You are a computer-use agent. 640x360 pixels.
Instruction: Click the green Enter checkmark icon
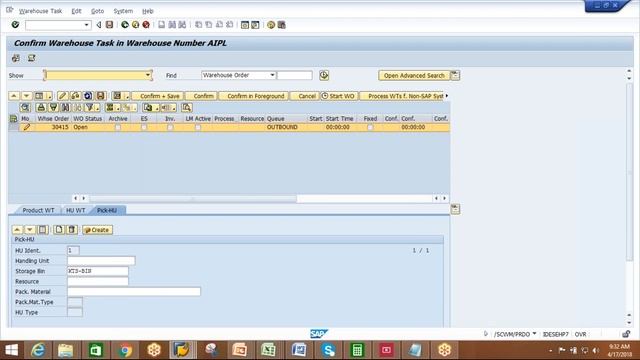15,25
